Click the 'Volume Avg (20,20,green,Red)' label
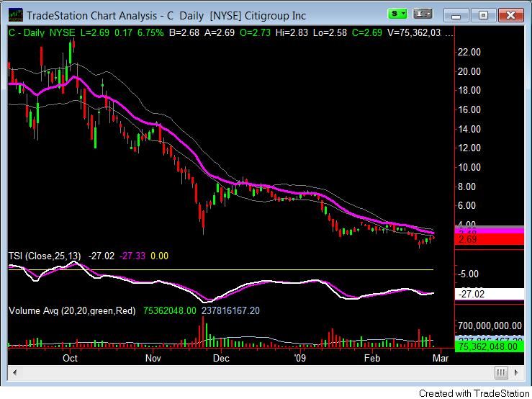This screenshot has width=532, height=399. pos(72,310)
